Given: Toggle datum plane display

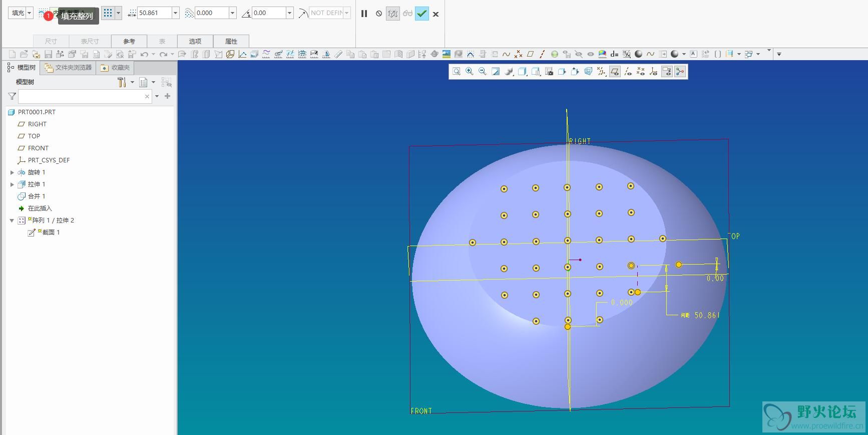Looking at the screenshot, I should [615, 72].
